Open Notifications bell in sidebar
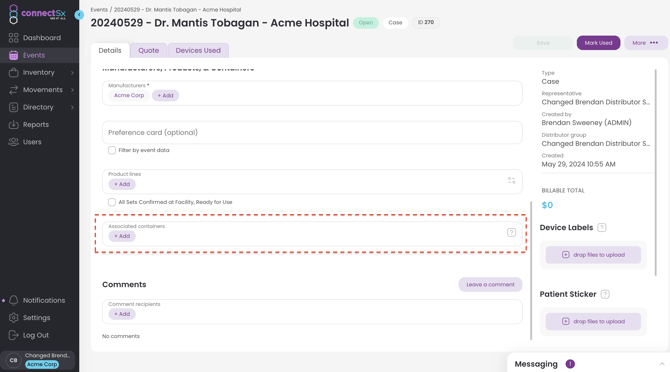 pos(14,300)
